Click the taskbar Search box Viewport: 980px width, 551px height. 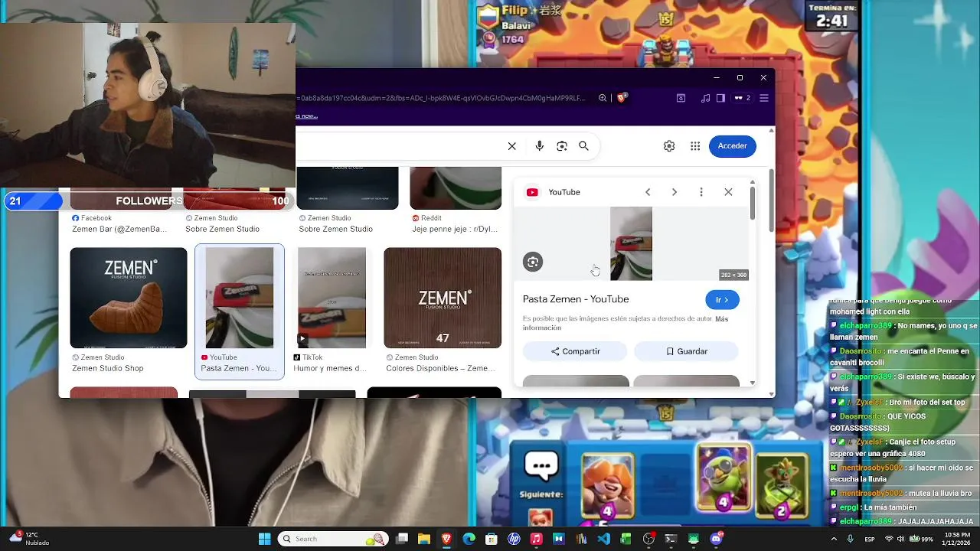pyautogui.click(x=333, y=539)
